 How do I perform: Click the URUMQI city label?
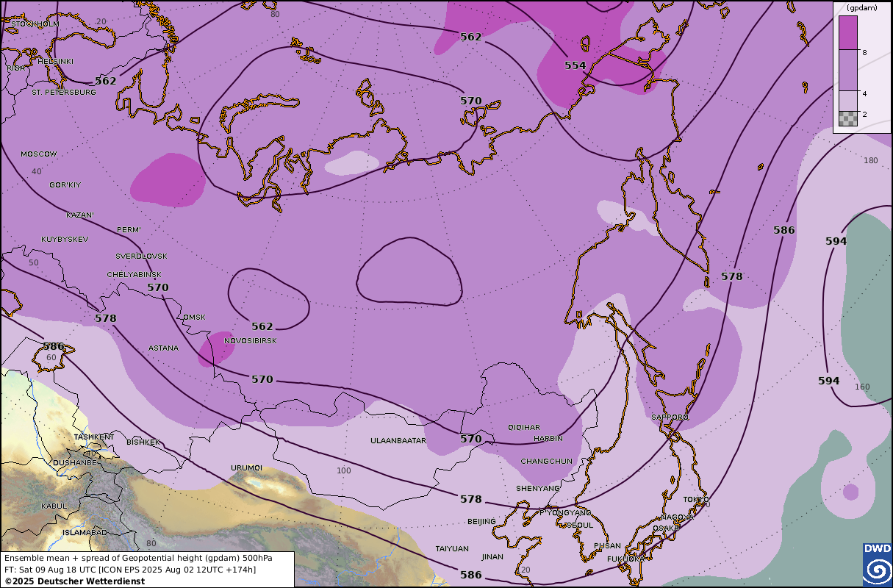[246, 467]
